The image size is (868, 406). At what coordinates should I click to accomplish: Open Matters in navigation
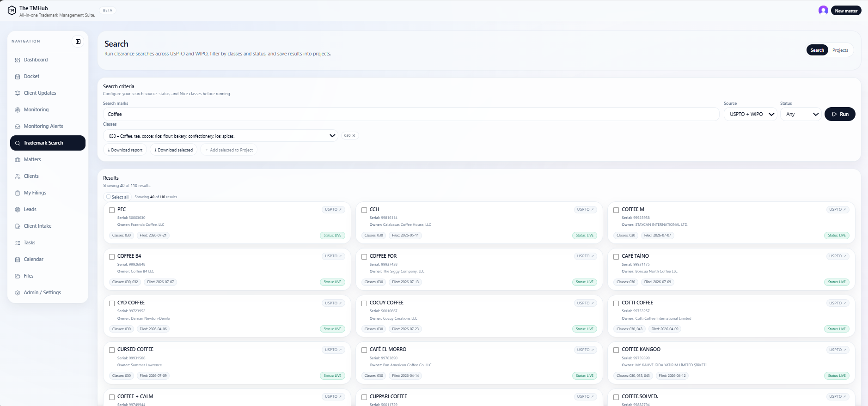(48, 160)
